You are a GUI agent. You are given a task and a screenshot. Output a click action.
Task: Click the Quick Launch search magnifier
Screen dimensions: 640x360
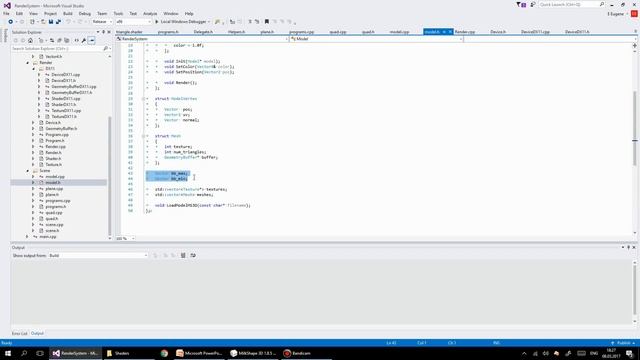[602, 4]
